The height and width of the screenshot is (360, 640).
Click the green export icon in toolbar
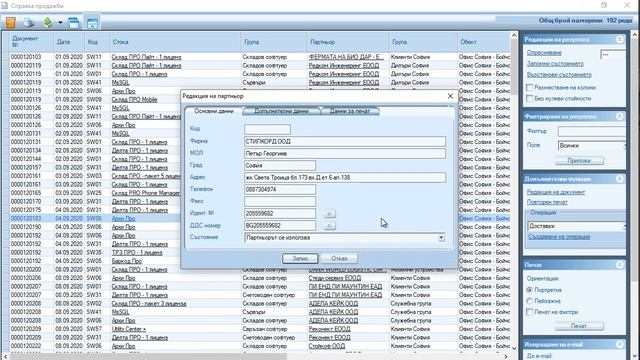pos(48,22)
